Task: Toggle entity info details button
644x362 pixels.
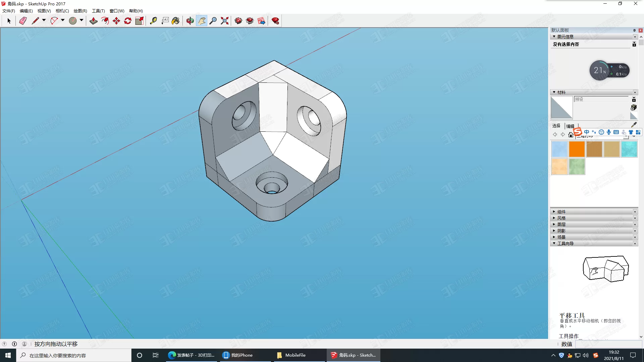Action: click(634, 44)
